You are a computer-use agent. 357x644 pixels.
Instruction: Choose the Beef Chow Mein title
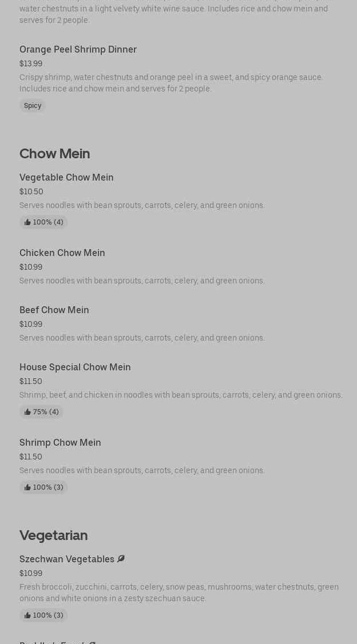pos(54,310)
